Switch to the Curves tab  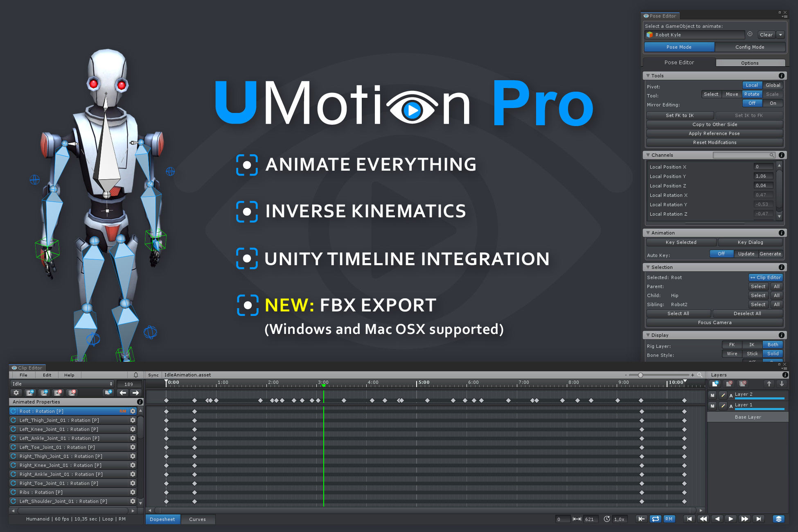(197, 519)
